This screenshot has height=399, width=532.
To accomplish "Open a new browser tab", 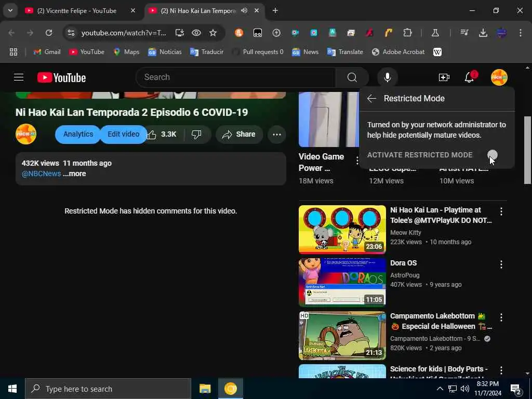I will (275, 11).
